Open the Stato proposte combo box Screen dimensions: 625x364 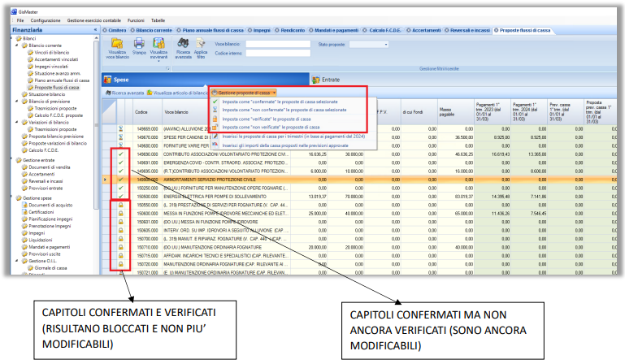tap(385, 44)
